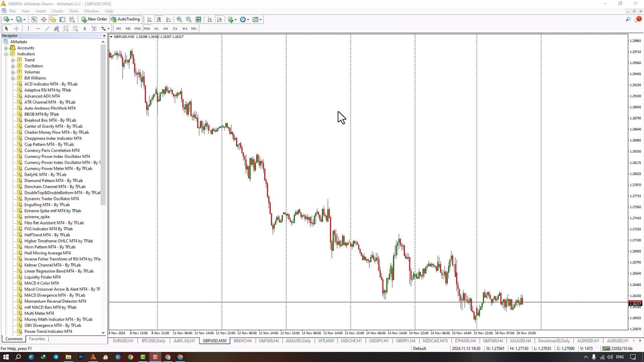Open the Charts menu
The image size is (644, 362).
point(57,11)
